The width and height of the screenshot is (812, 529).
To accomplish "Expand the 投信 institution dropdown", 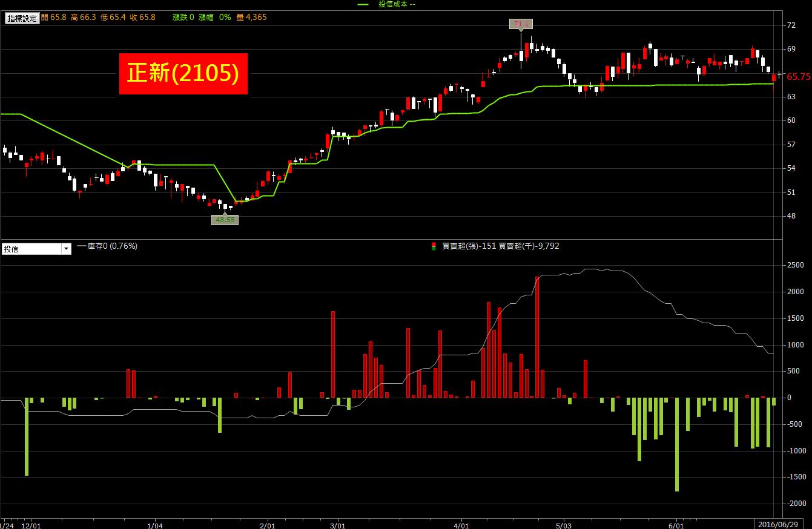I will [x=66, y=249].
